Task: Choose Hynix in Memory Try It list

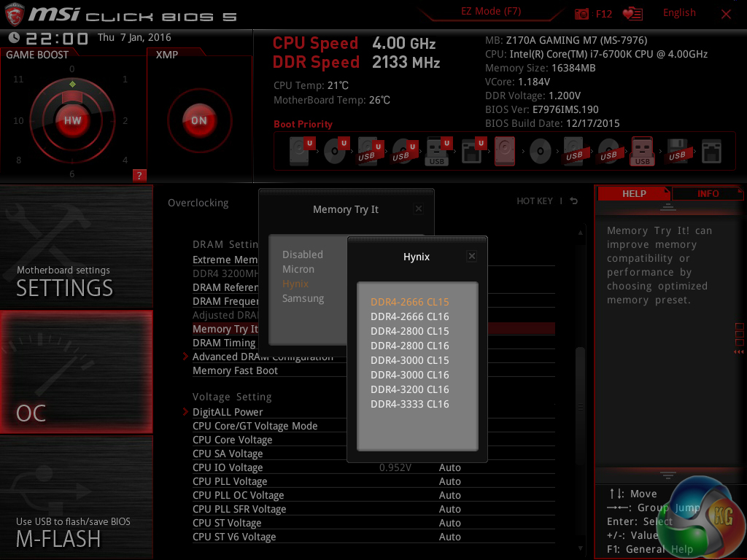Action: point(295,284)
